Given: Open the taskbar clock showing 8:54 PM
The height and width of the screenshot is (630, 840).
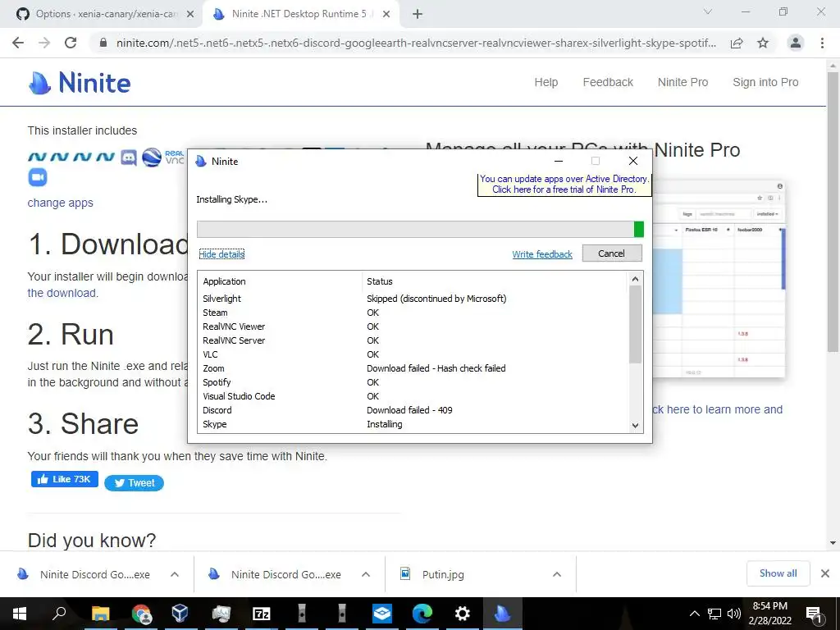Looking at the screenshot, I should tap(769, 614).
